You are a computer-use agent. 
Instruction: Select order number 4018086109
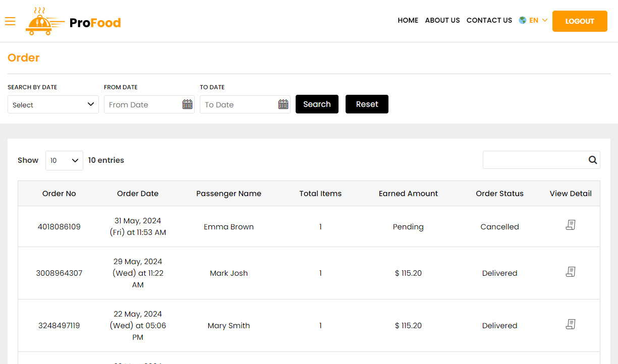click(59, 227)
